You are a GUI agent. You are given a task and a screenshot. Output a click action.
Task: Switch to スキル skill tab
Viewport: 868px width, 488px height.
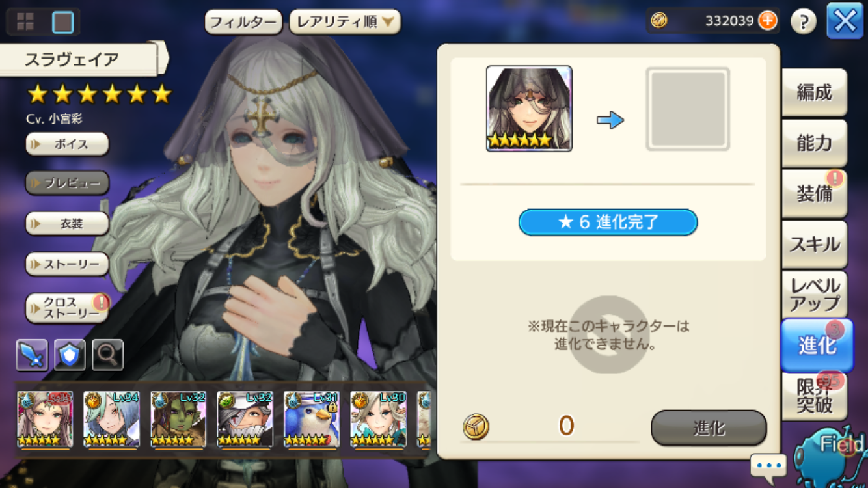tap(814, 244)
